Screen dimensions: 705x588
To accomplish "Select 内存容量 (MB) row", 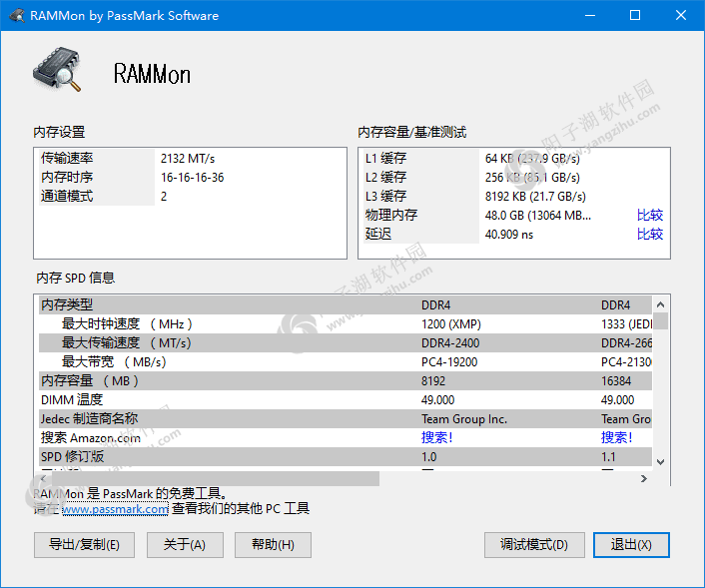I will click(345, 380).
